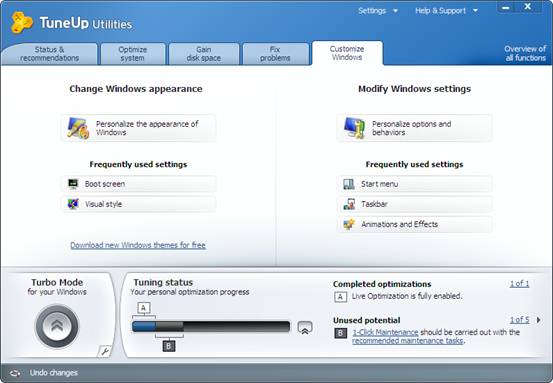Click the 1 of 1 completed optimizations link
This screenshot has height=383, width=553.
coord(519,284)
